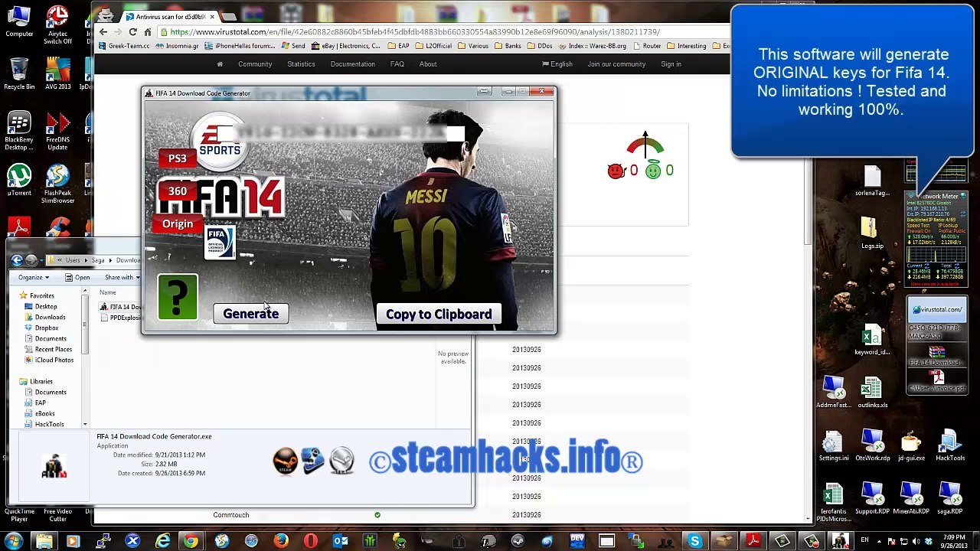Select the Origin platform option
This screenshot has height=551, width=980.
click(177, 224)
